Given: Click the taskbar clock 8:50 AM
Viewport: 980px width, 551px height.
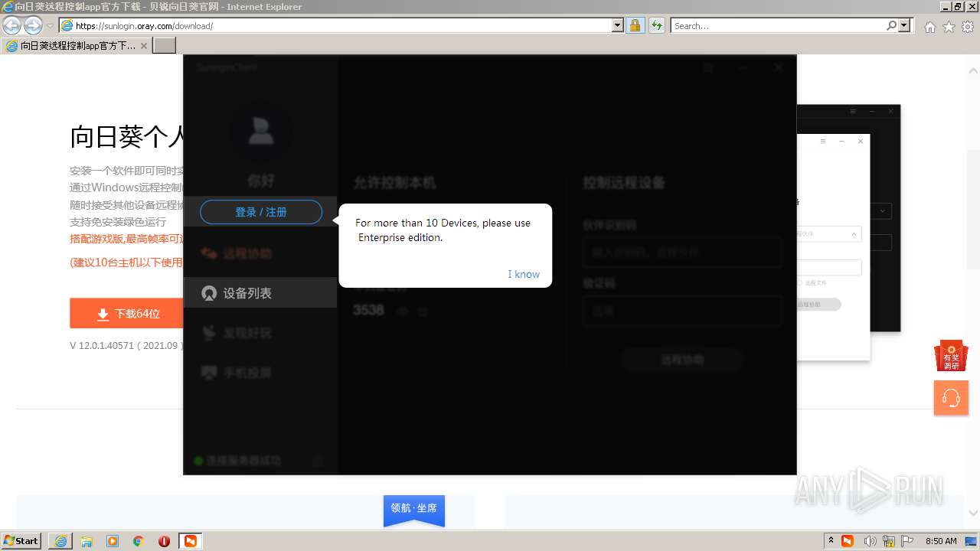Looking at the screenshot, I should click(941, 541).
